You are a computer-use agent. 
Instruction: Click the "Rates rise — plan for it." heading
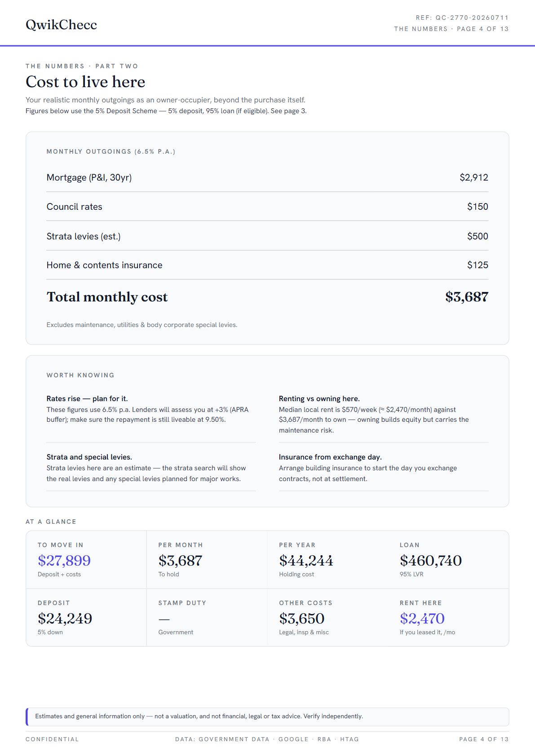[x=87, y=399]
